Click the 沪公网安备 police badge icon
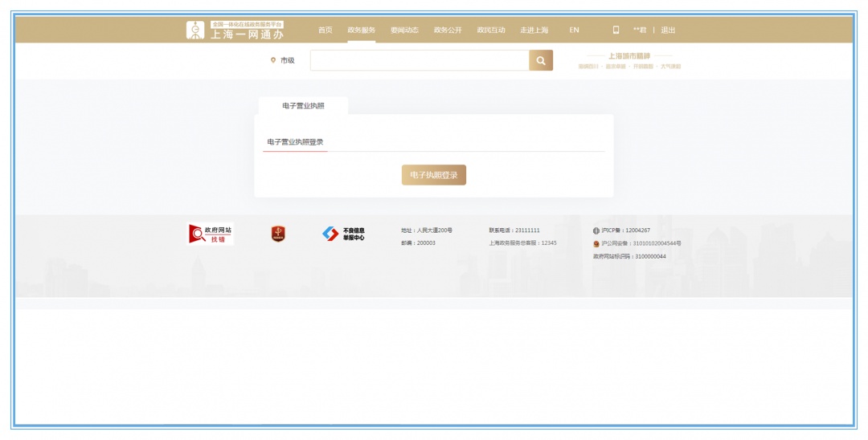 click(x=596, y=244)
